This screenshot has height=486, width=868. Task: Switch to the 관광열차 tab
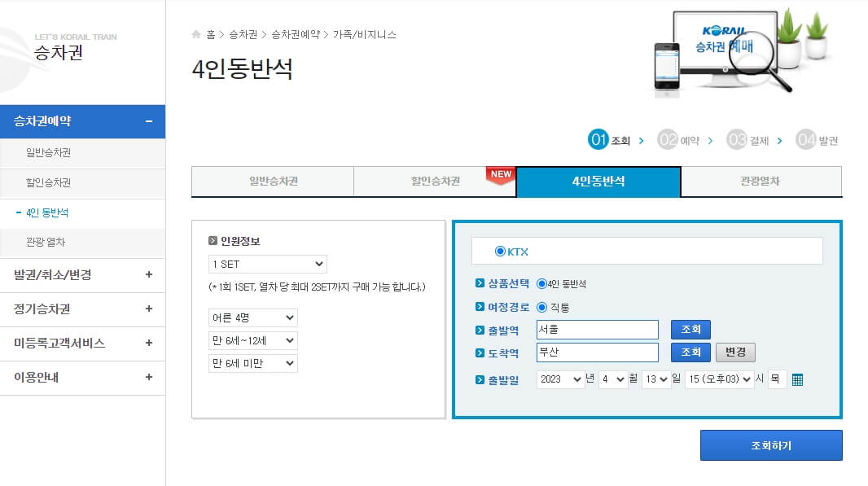[x=761, y=181]
